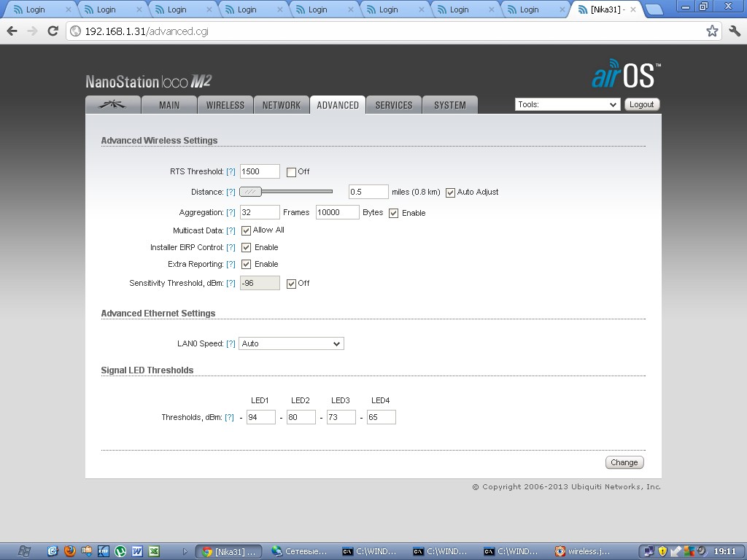This screenshot has width=747, height=560.
Task: Click the taskbar clock 19:11
Action: (x=725, y=551)
